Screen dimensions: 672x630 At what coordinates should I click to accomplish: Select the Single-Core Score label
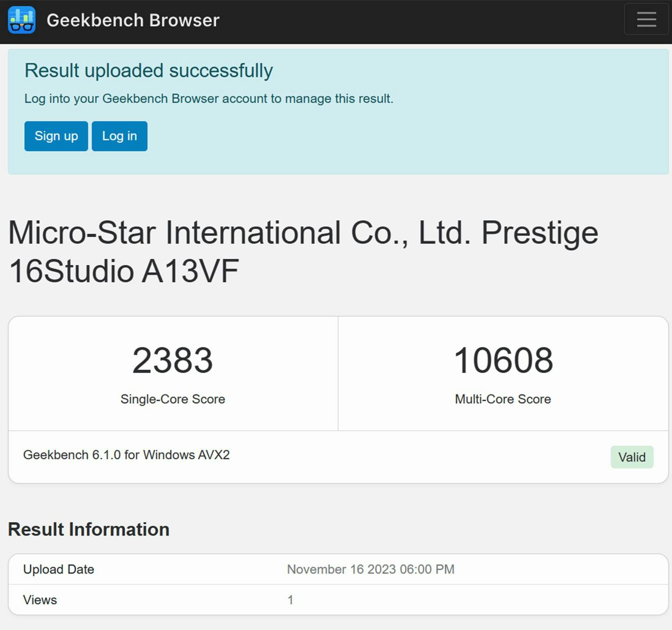[173, 399]
